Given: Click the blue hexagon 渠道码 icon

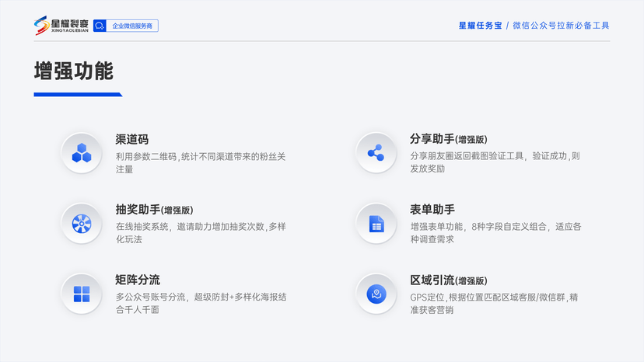Looking at the screenshot, I should click(x=82, y=153).
